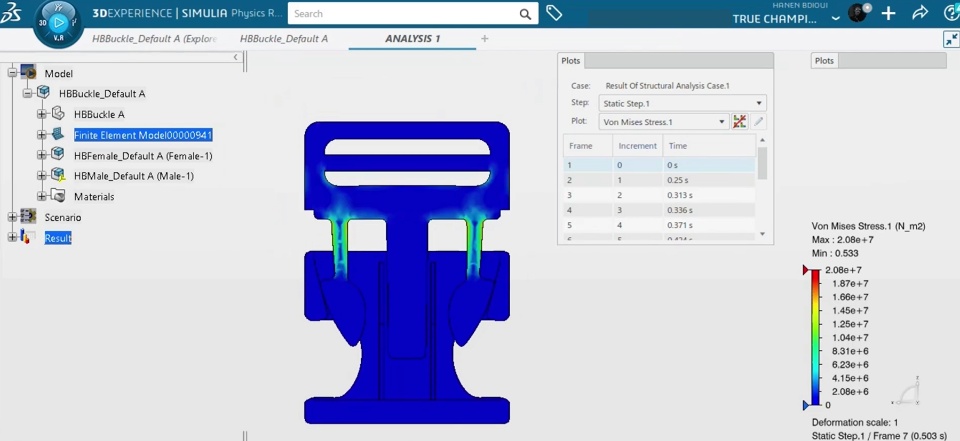
Task: Collapse the HBBuckle_Default A node
Action: coord(27,94)
